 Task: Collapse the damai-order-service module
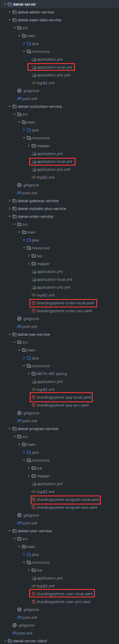(10, 216)
